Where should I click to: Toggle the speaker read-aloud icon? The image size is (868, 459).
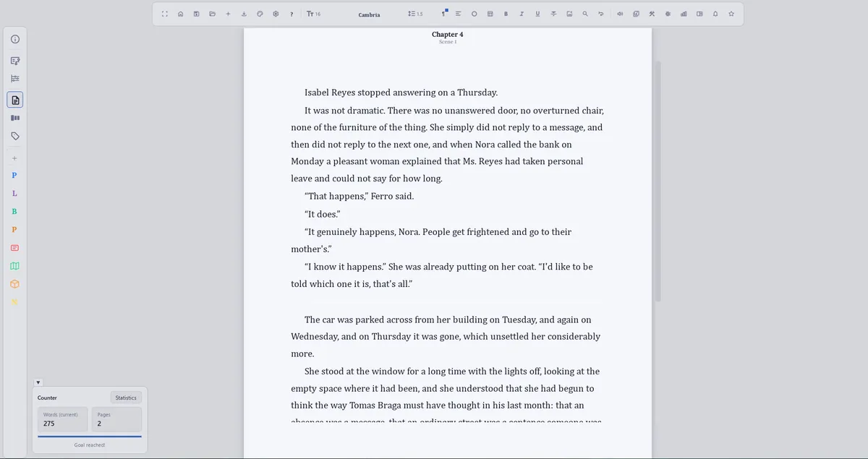coord(621,14)
